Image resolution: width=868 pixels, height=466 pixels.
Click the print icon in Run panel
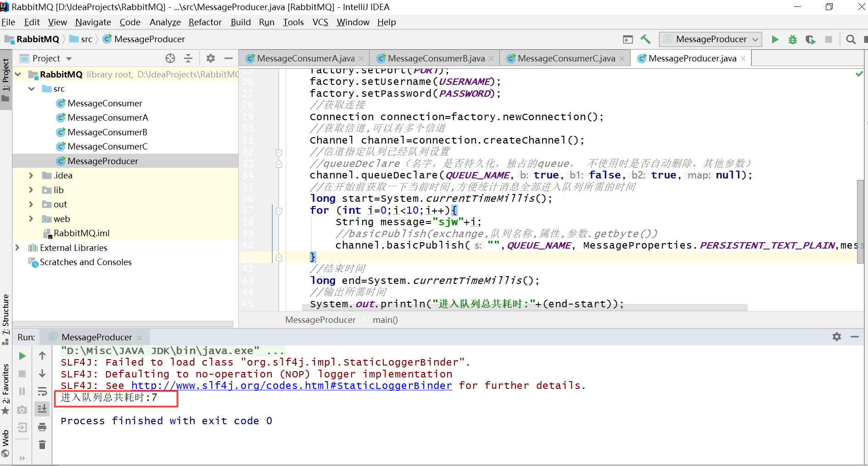(42, 427)
